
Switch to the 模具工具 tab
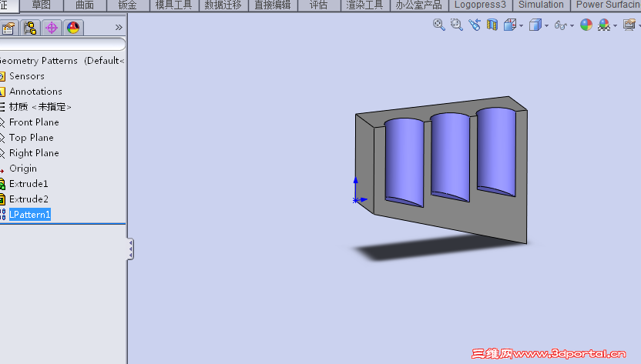tap(174, 5)
